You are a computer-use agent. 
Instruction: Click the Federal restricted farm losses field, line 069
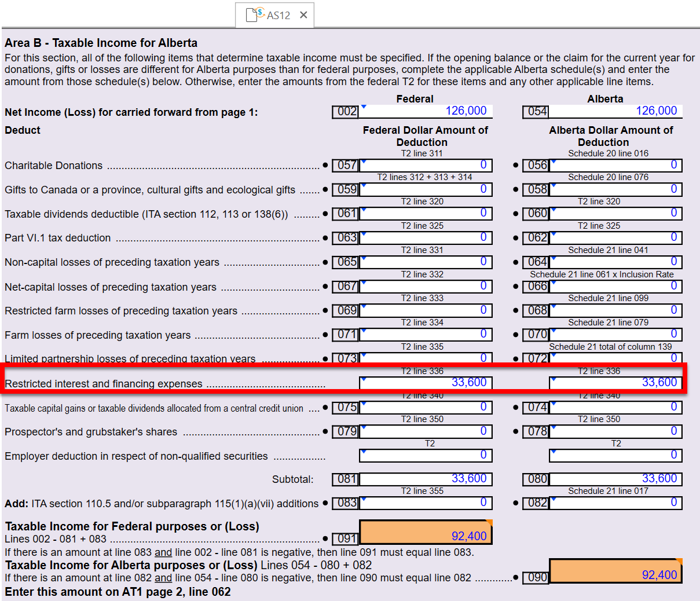click(426, 310)
